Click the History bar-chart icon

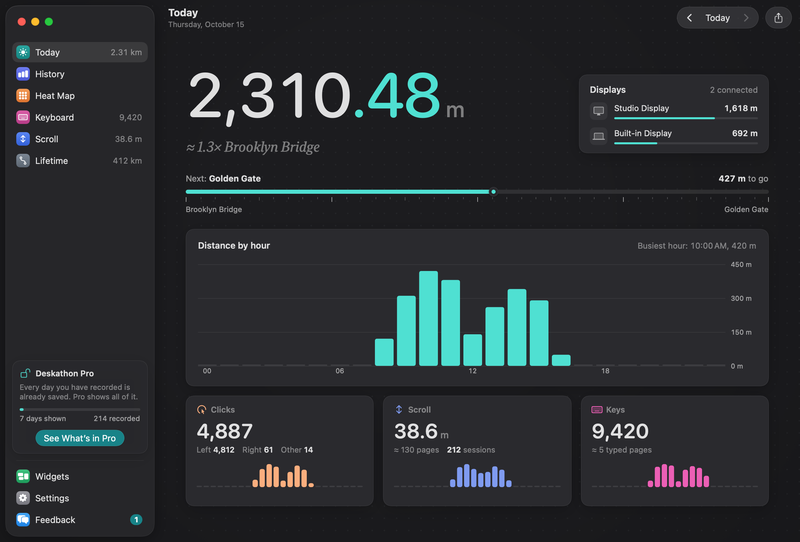coord(23,74)
